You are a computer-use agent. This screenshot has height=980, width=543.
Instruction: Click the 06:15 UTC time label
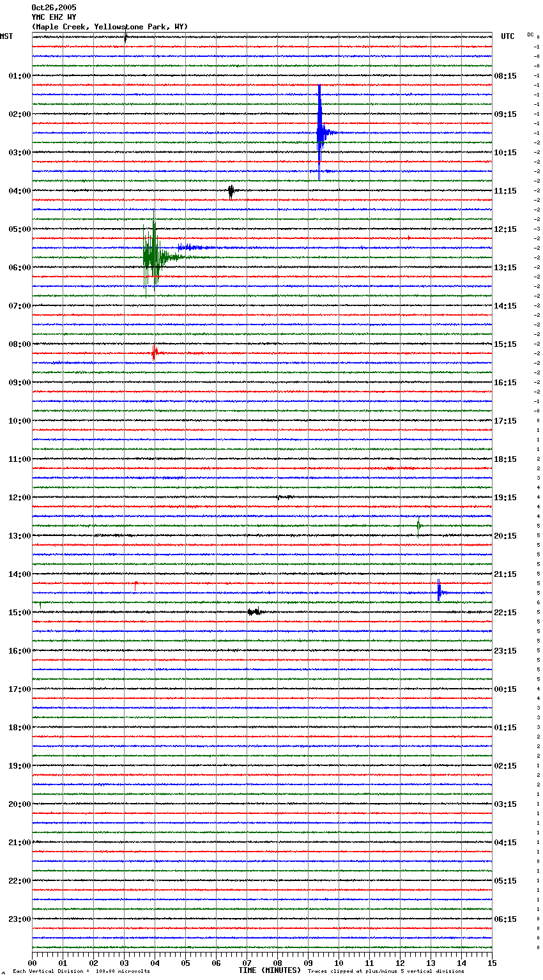(x=505, y=919)
